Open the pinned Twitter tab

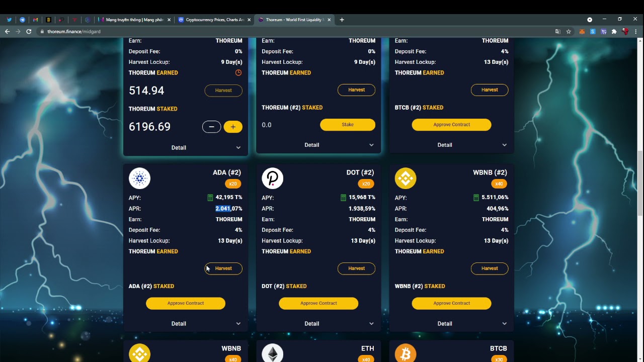[x=9, y=20]
